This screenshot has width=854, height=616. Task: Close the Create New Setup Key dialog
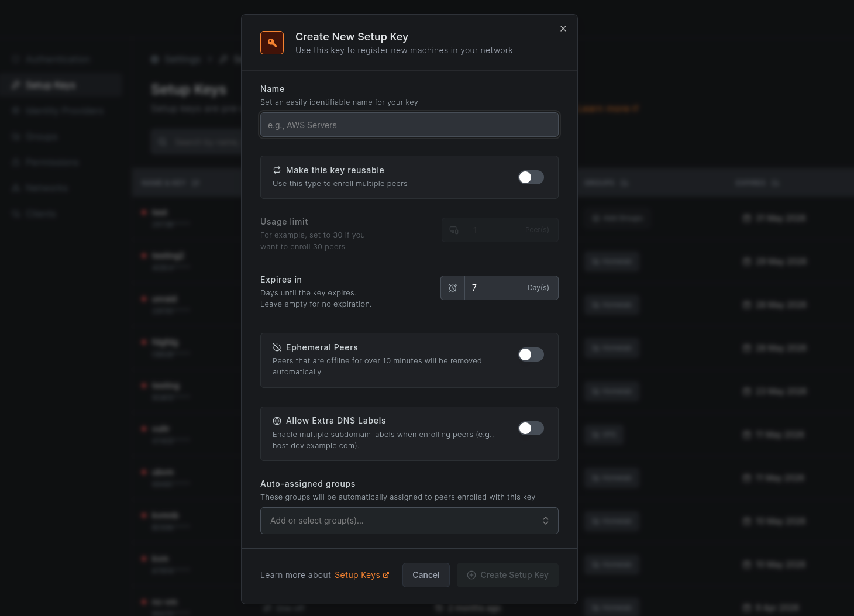coord(563,29)
